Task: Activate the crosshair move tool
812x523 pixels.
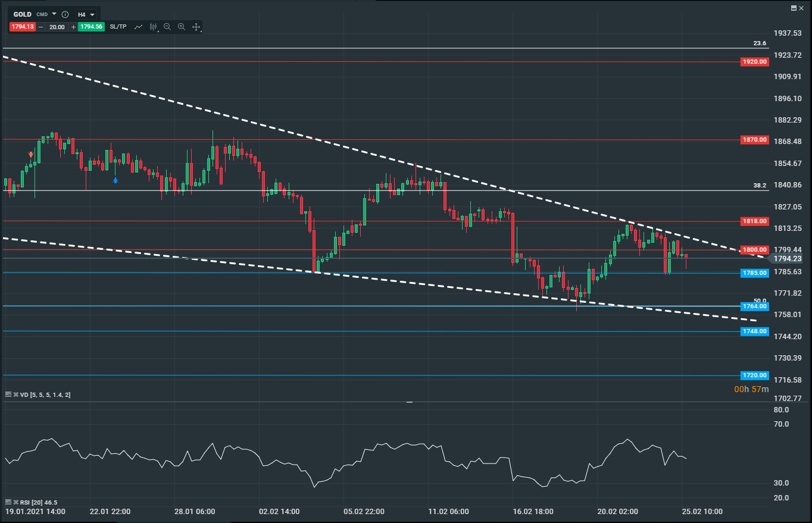Action: click(196, 27)
